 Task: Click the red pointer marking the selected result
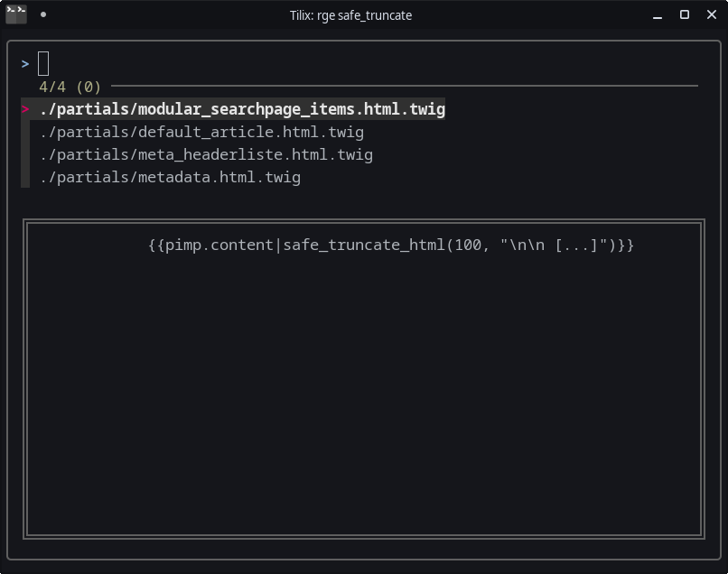tap(25, 108)
